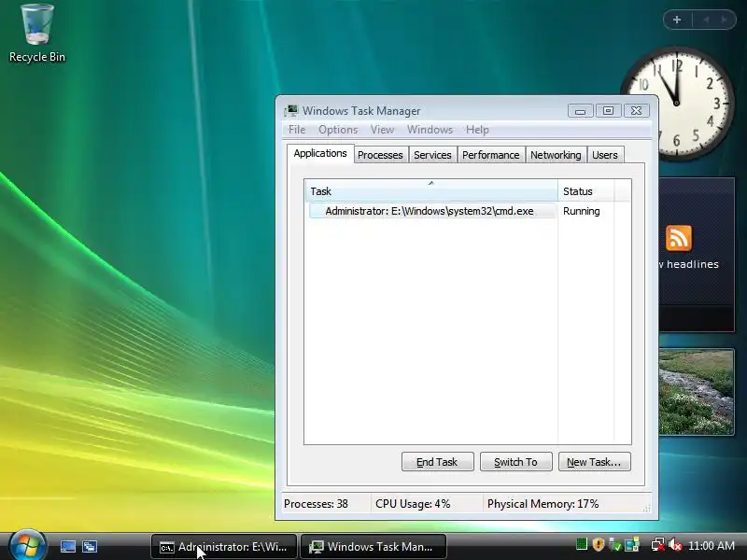Viewport: 747px width, 560px height.
Task: Click the Windows Sidebar tray icon
Action: tap(632, 544)
